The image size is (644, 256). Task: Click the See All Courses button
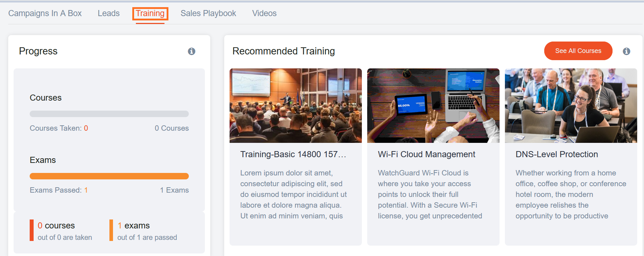tap(578, 51)
